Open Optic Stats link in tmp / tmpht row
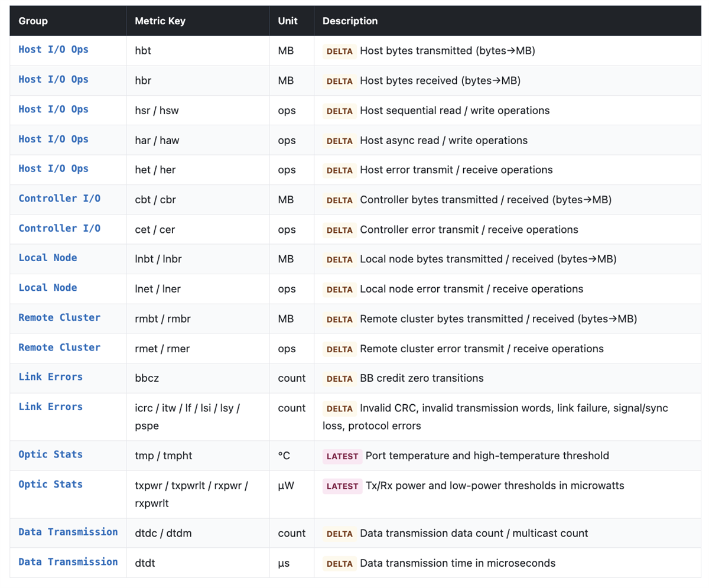 point(51,454)
